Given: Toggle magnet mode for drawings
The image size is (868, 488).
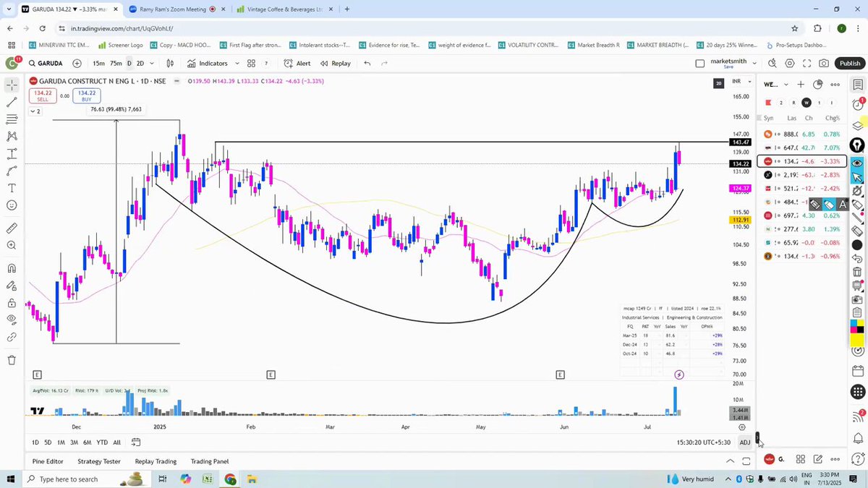Looking at the screenshot, I should click(12, 268).
